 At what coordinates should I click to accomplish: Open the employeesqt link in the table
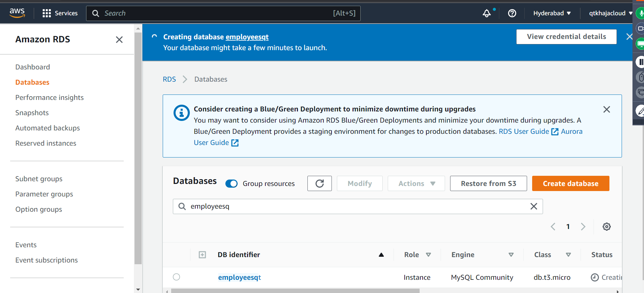[239, 277]
